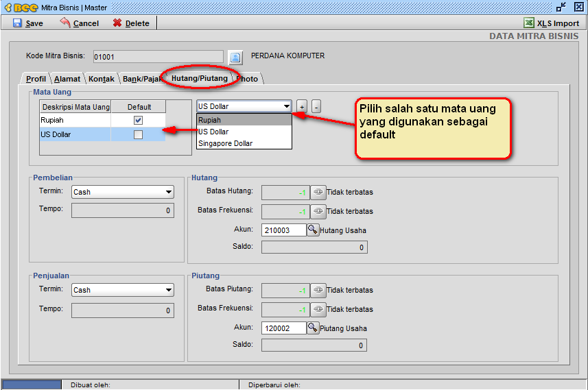Check US Dollar default checkbox
Screen dimensions: 588x390
pos(138,135)
